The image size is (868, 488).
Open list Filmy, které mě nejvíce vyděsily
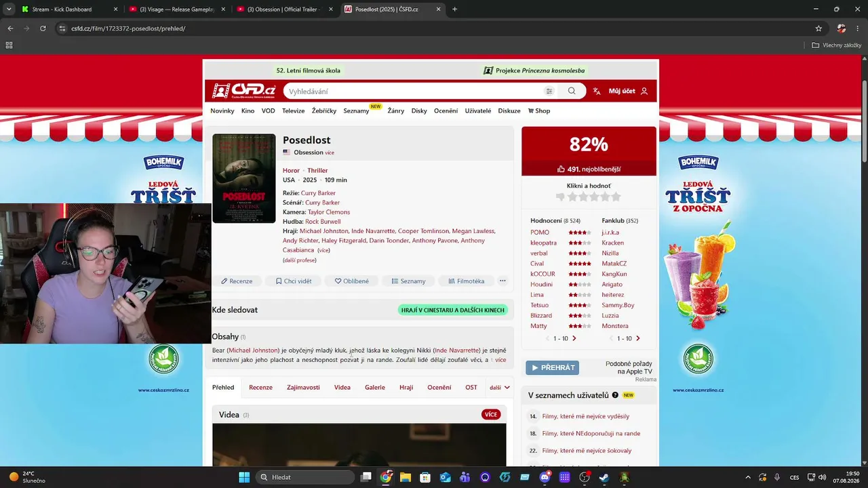point(586,416)
